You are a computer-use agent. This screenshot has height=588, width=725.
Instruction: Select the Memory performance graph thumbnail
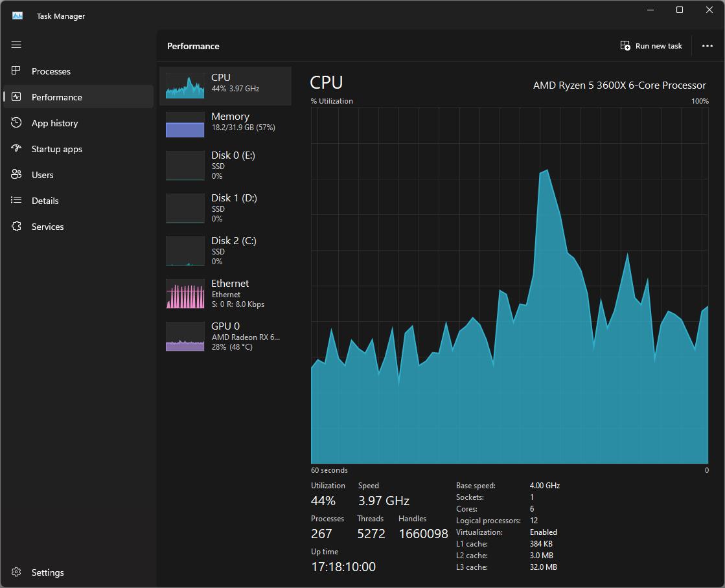click(x=185, y=124)
